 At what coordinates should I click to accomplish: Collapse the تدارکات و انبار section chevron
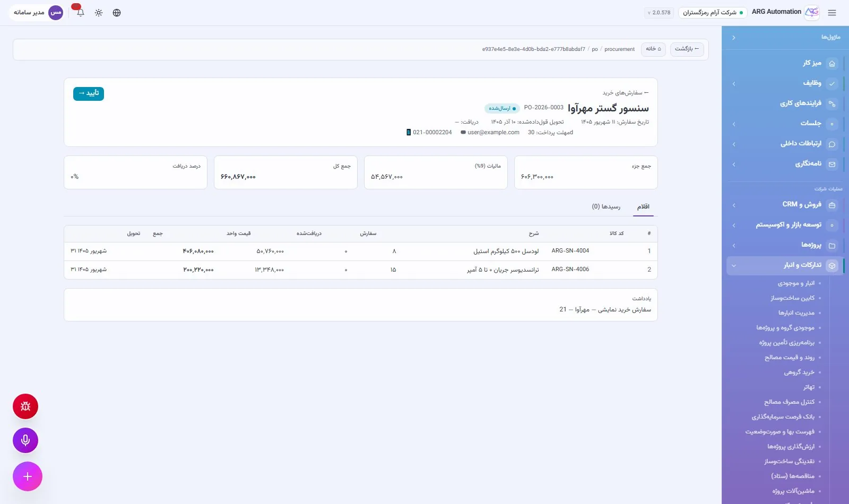[734, 265]
